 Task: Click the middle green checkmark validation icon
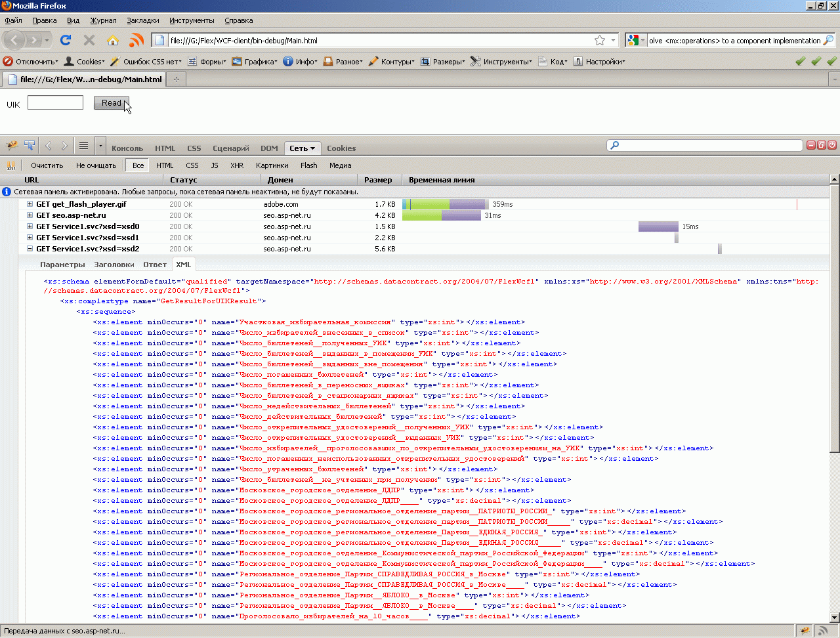click(816, 61)
